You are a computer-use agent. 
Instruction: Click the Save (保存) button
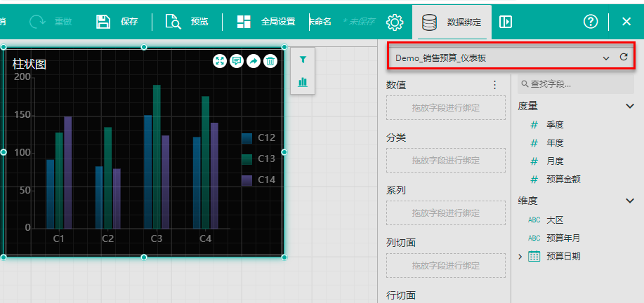point(117,22)
